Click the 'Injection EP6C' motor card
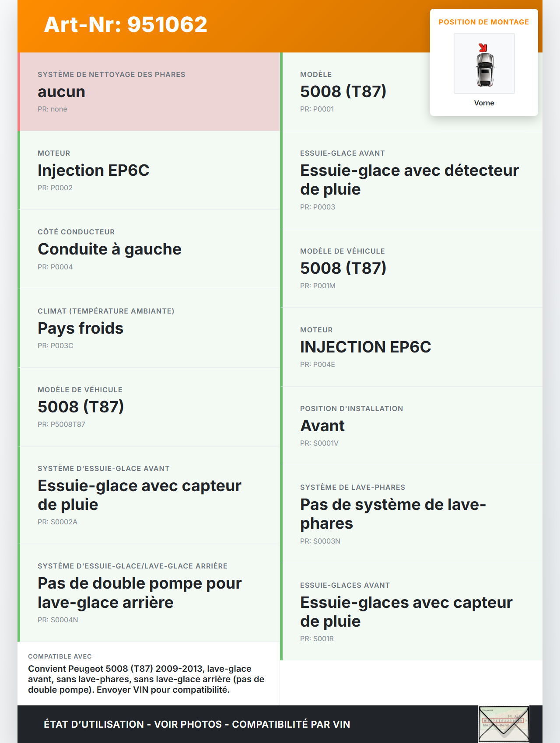560x743 pixels. coord(149,171)
